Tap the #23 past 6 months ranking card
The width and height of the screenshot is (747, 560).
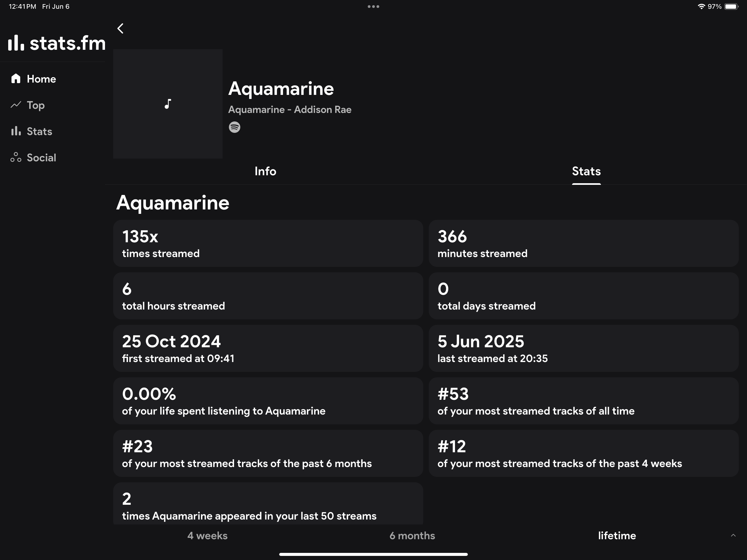[268, 453]
